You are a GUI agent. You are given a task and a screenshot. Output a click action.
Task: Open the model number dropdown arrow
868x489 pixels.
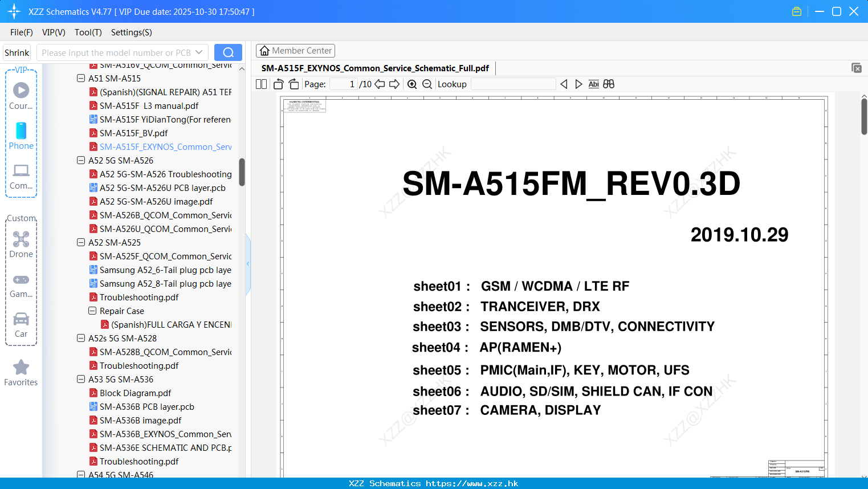point(199,52)
